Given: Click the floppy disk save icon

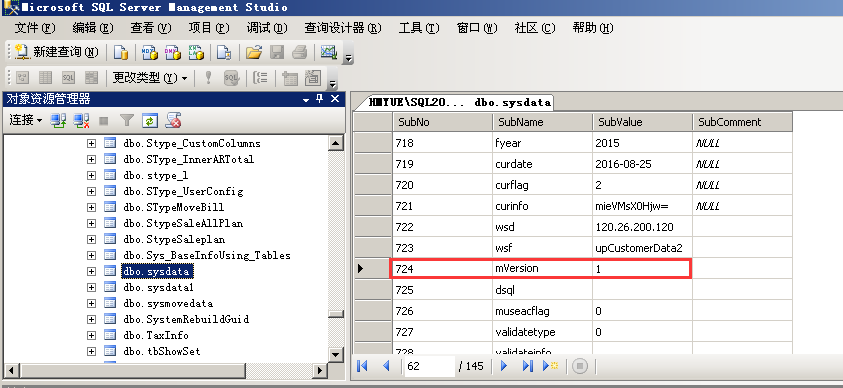Looking at the screenshot, I should coord(277,52).
